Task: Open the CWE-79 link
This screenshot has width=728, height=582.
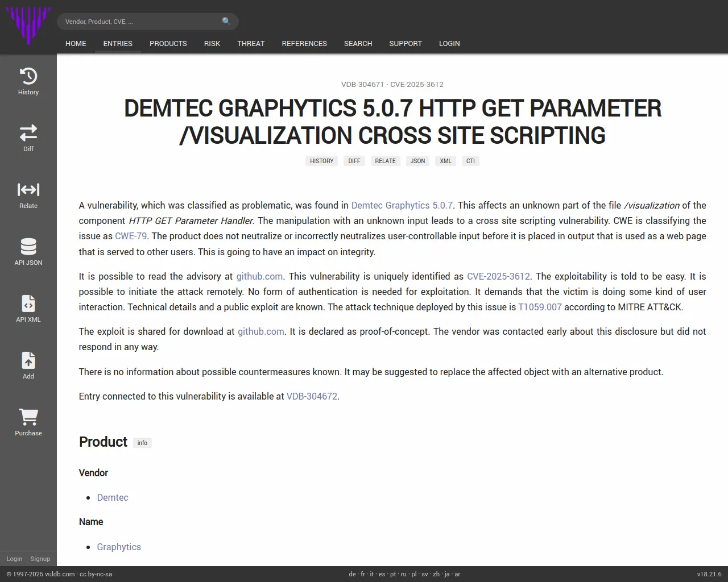Action: click(131, 236)
